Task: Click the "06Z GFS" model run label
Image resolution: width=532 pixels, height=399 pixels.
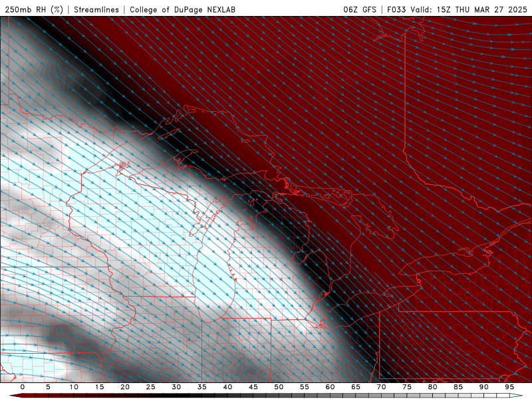Action: (360, 9)
